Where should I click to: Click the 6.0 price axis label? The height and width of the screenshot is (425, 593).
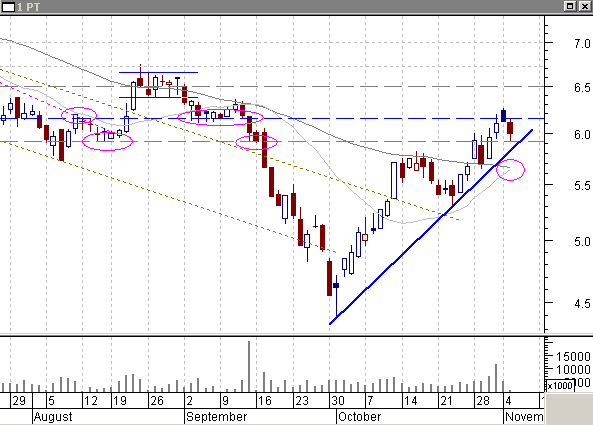[x=582, y=135]
